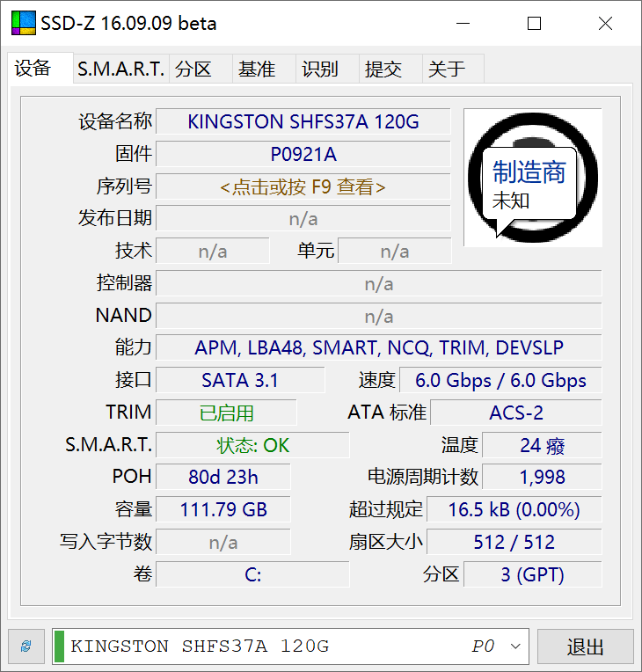Open the 提交 tab
Image resolution: width=642 pixels, height=672 pixels.
[390, 69]
